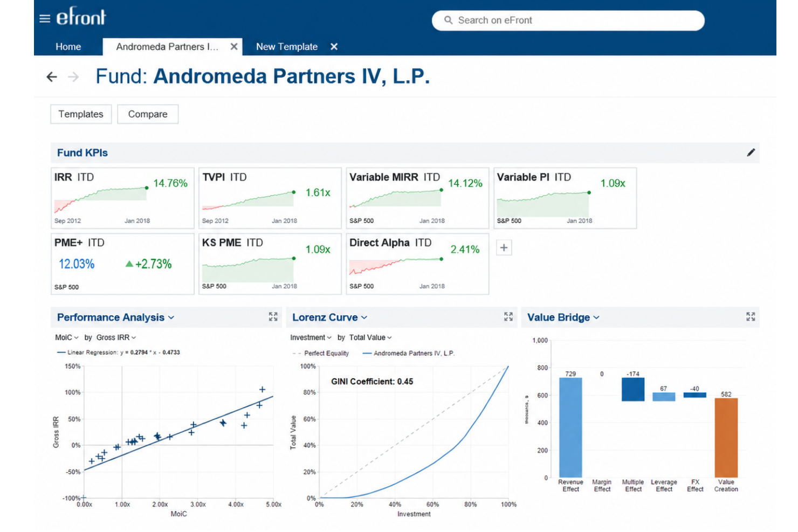The width and height of the screenshot is (798, 532).
Task: Add a new KPI tile with plus button
Action: tap(504, 248)
